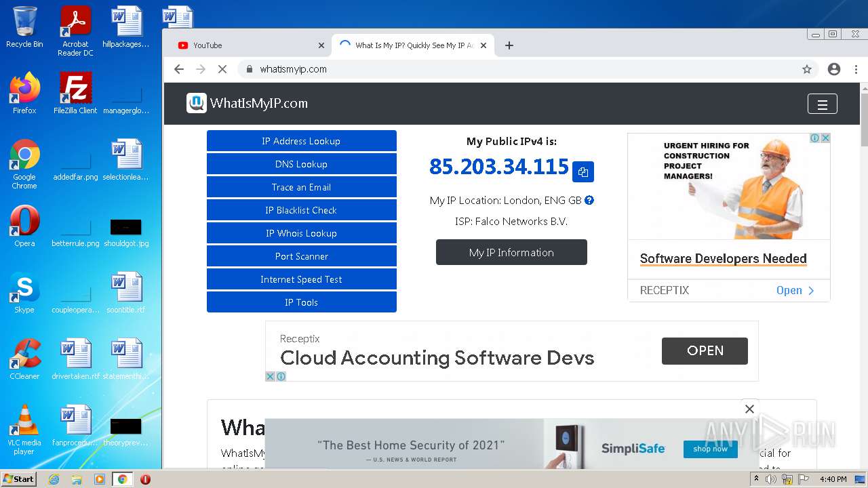Open a new browser tab
This screenshot has width=868, height=488.
[509, 45]
